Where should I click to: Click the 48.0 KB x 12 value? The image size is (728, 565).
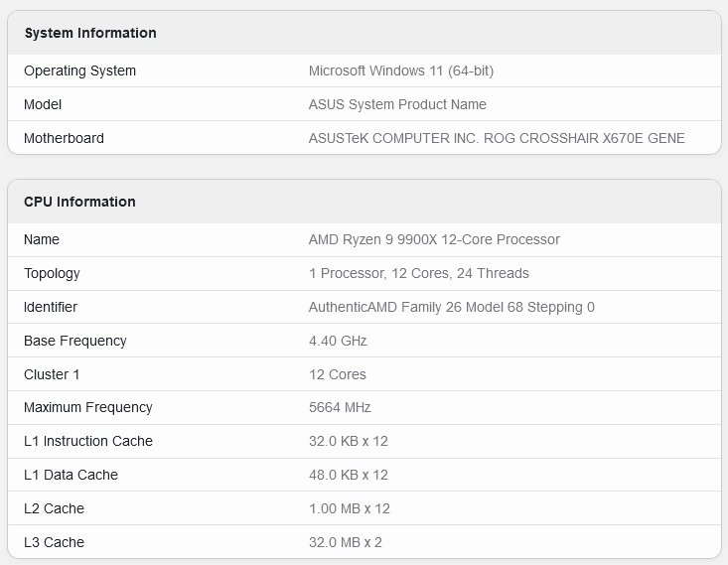tap(349, 475)
